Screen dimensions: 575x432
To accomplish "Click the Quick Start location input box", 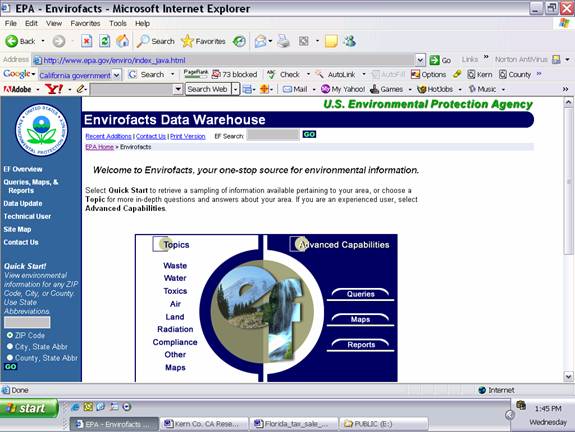I will tap(27, 322).
